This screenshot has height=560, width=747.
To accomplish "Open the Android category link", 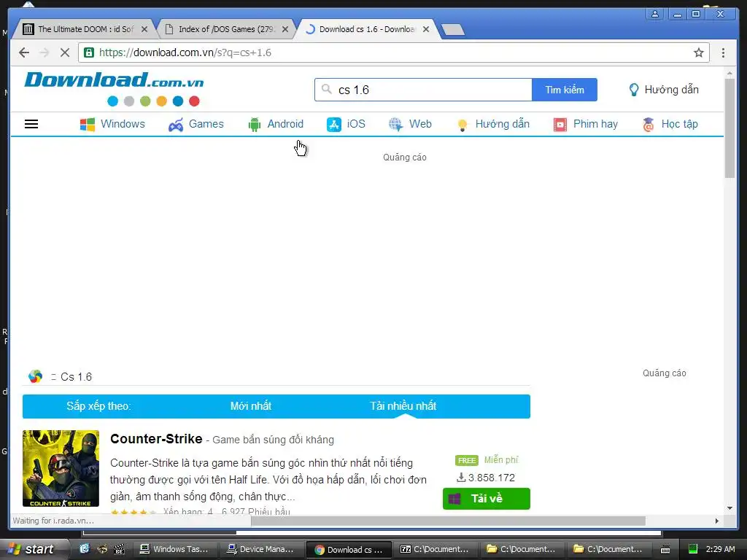I will tap(285, 124).
